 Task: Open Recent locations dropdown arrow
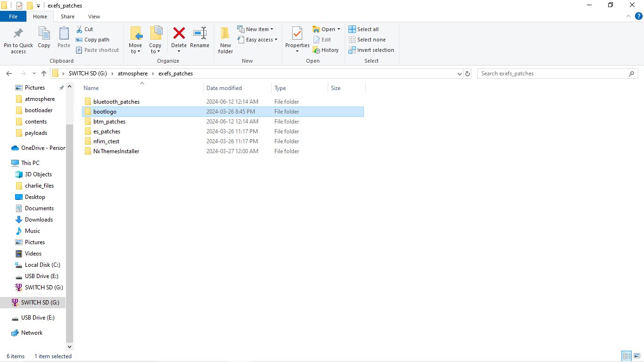[34, 74]
